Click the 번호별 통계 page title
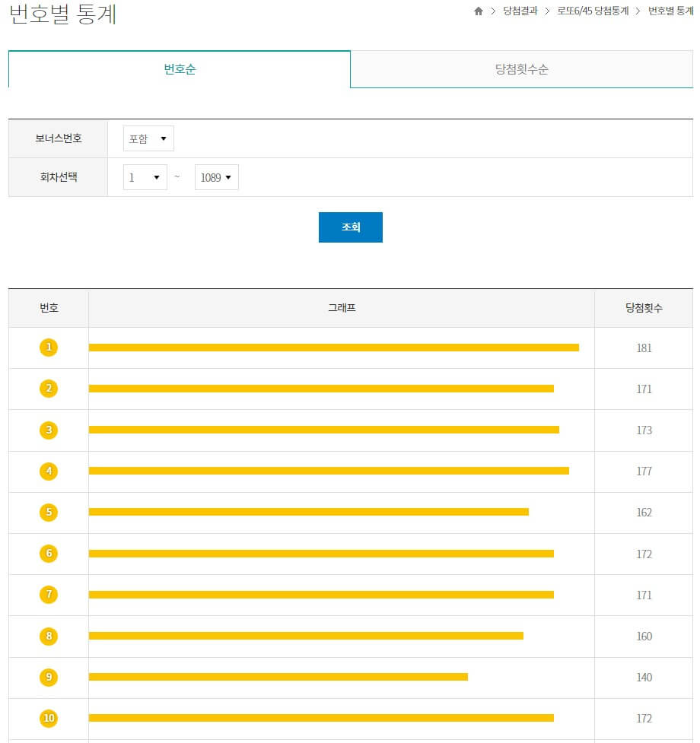The image size is (700, 743). 57,14
